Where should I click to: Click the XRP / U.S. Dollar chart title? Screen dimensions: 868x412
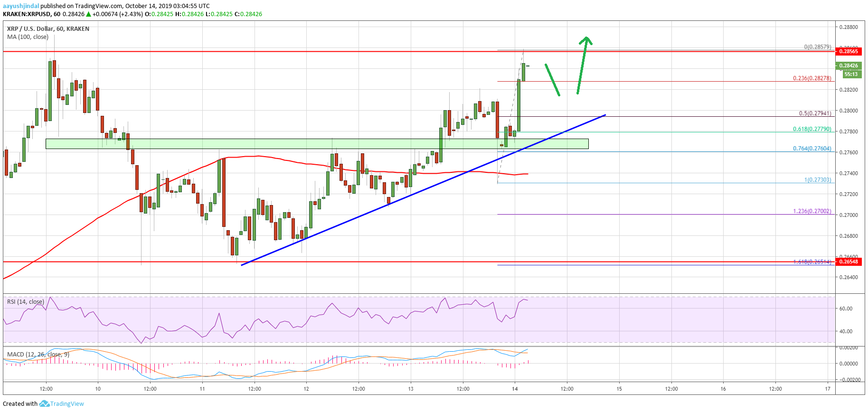(x=48, y=29)
